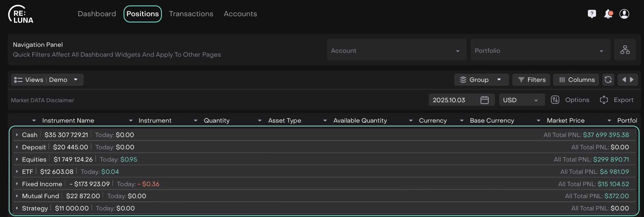Click the scroll left arrow icon

click(x=624, y=80)
